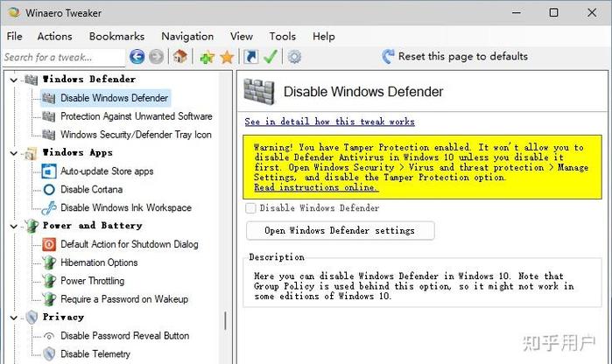Open the Tools menu
Screen dimensions: 612x364
[282, 36]
